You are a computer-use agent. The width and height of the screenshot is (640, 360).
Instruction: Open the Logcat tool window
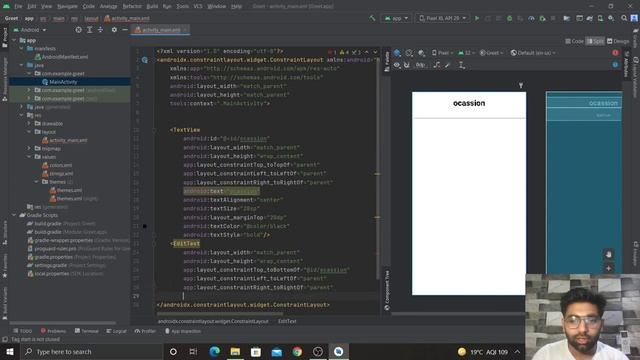point(116,331)
